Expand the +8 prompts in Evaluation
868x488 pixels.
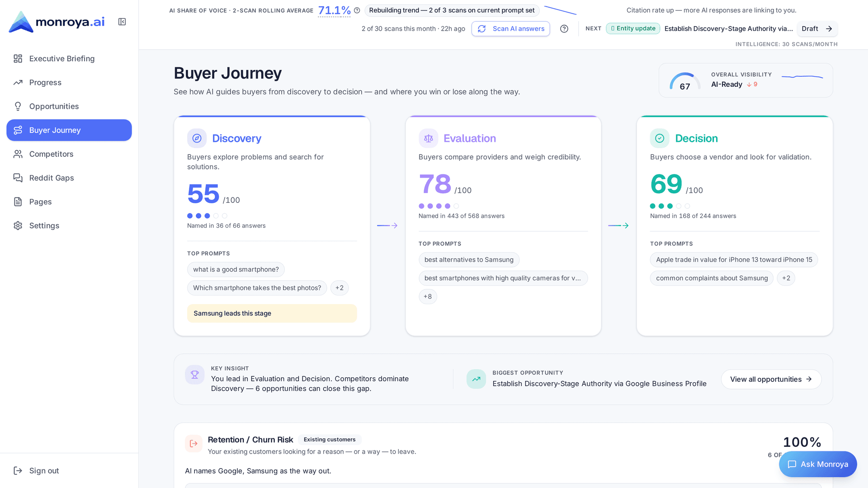pos(428,296)
